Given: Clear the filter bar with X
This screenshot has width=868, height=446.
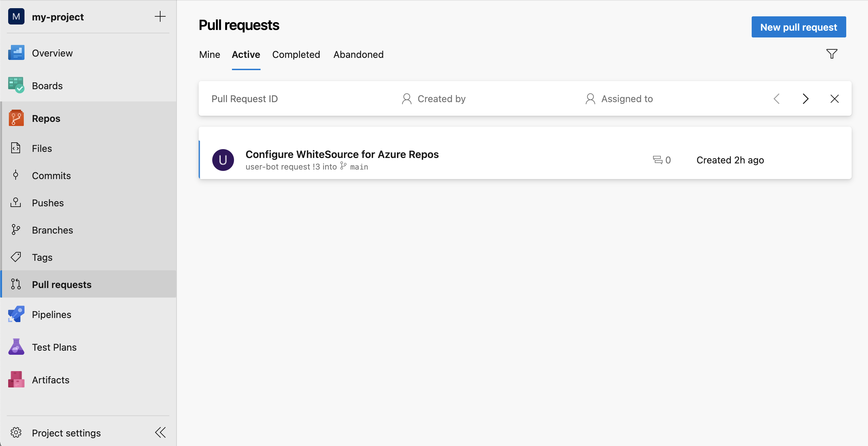Looking at the screenshot, I should pyautogui.click(x=834, y=99).
